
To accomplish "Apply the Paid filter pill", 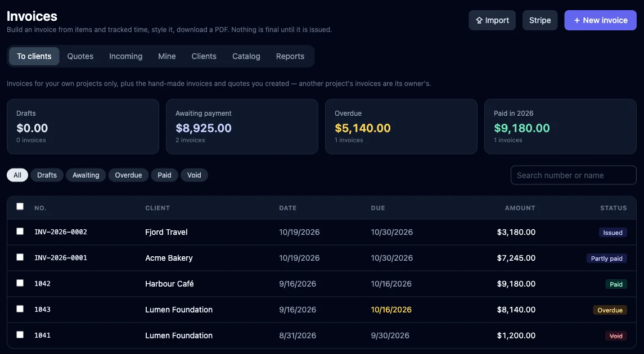I will pos(164,175).
